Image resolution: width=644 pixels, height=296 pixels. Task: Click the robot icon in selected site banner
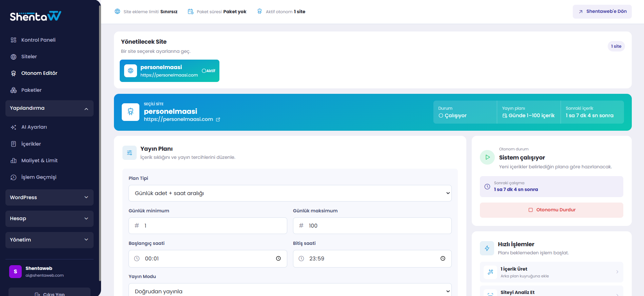pyautogui.click(x=131, y=112)
